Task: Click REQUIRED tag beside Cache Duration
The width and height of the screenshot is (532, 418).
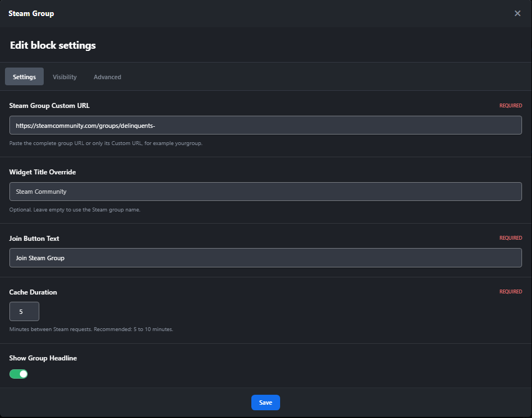Action: [x=510, y=291]
